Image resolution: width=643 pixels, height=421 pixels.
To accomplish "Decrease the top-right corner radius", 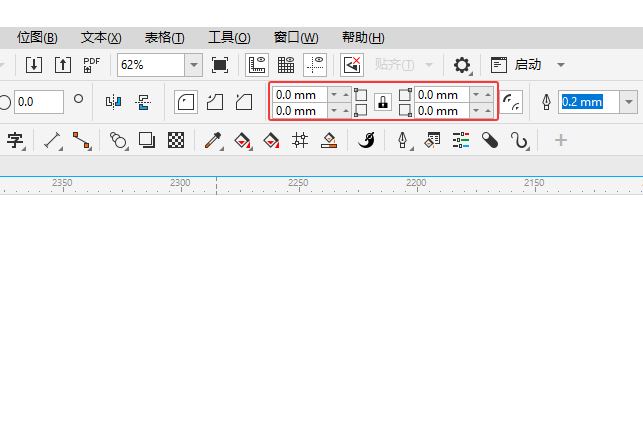I will (476, 95).
